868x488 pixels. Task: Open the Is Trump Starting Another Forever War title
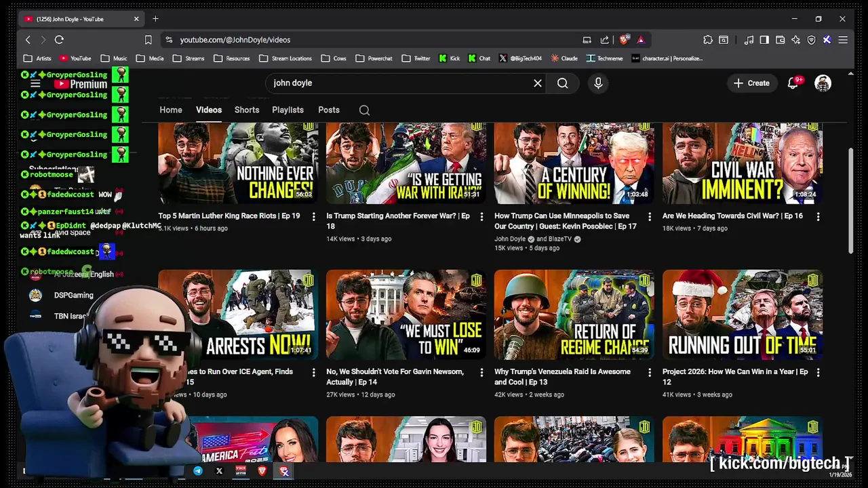398,221
